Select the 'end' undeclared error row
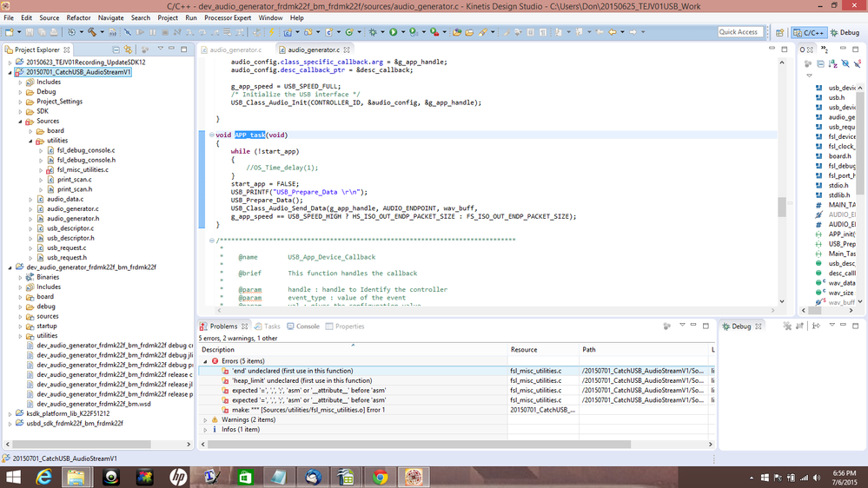The height and width of the screenshot is (488, 868). (x=457, y=372)
